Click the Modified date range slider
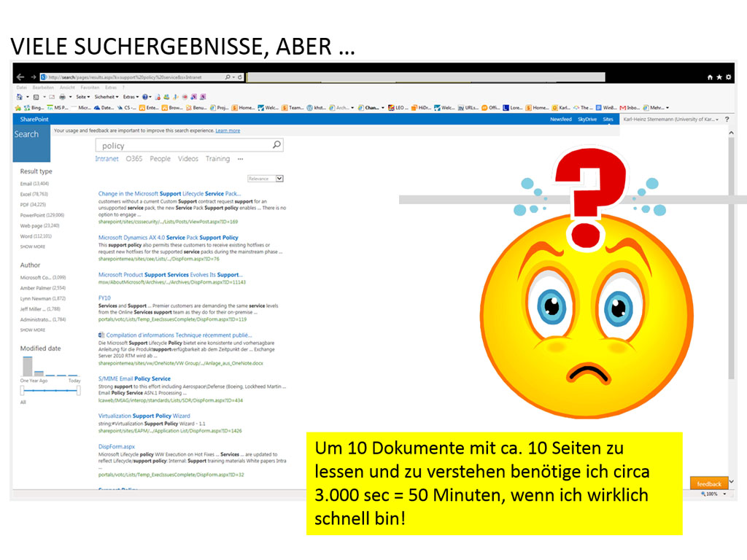The height and width of the screenshot is (560, 747). (x=50, y=390)
